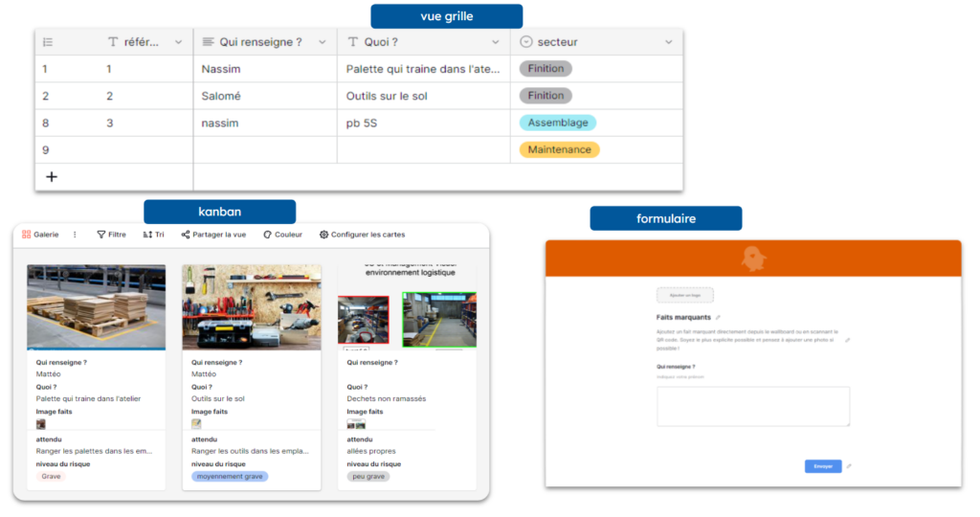Click Dechets non ramassés text on card

(x=387, y=399)
